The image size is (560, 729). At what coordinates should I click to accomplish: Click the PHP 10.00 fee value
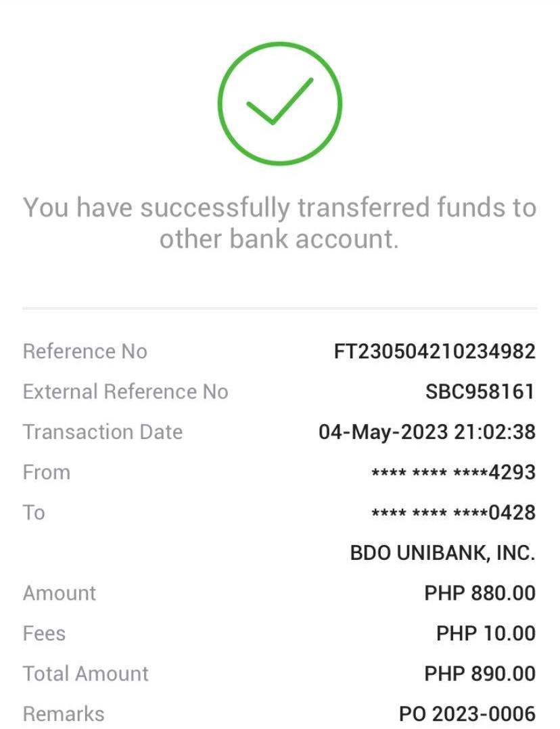coord(486,634)
